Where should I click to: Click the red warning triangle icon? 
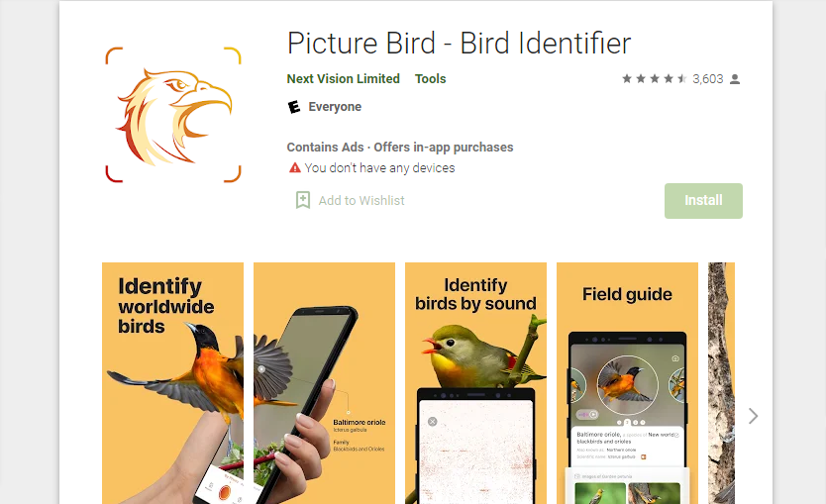click(x=295, y=168)
